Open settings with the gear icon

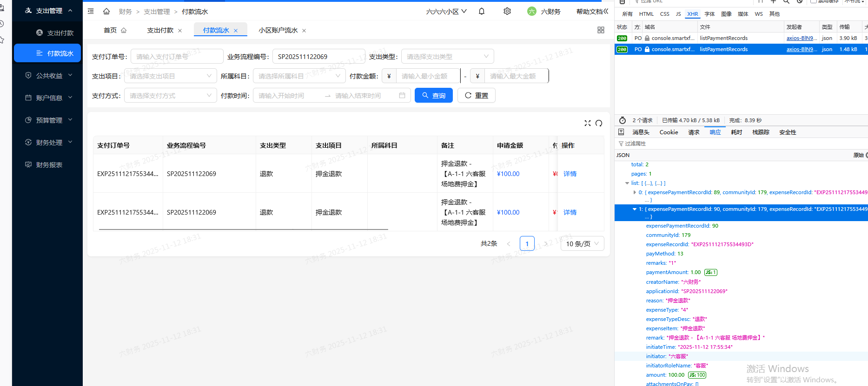coord(507,11)
